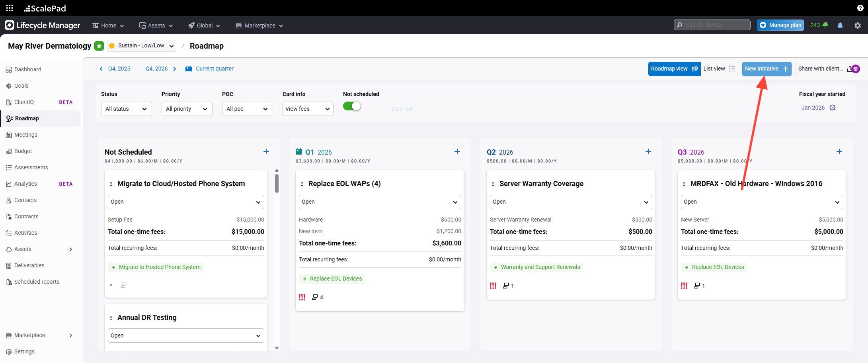The image size is (868, 363).
Task: Click the New Initiative button
Action: 766,69
